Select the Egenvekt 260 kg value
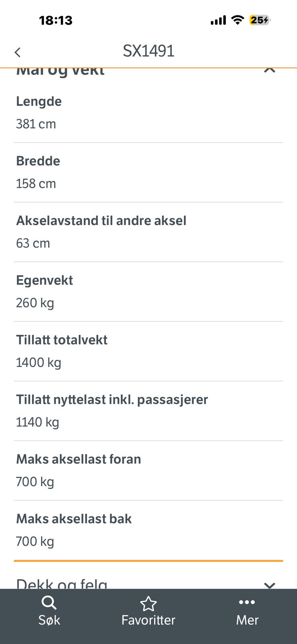 point(35,303)
